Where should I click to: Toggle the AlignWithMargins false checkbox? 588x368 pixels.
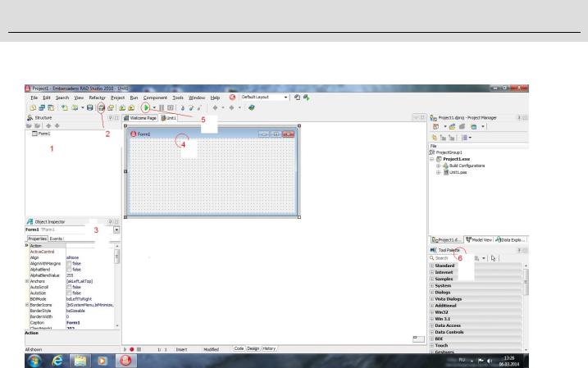69,264
